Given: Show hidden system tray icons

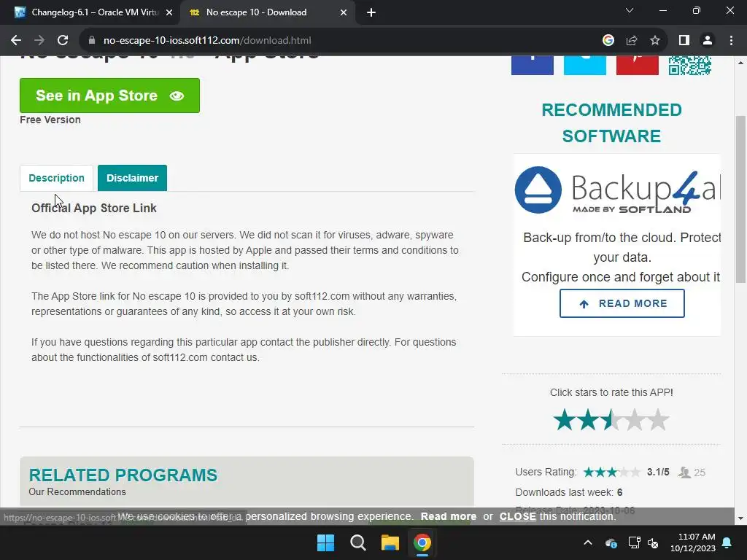Looking at the screenshot, I should pos(588,542).
